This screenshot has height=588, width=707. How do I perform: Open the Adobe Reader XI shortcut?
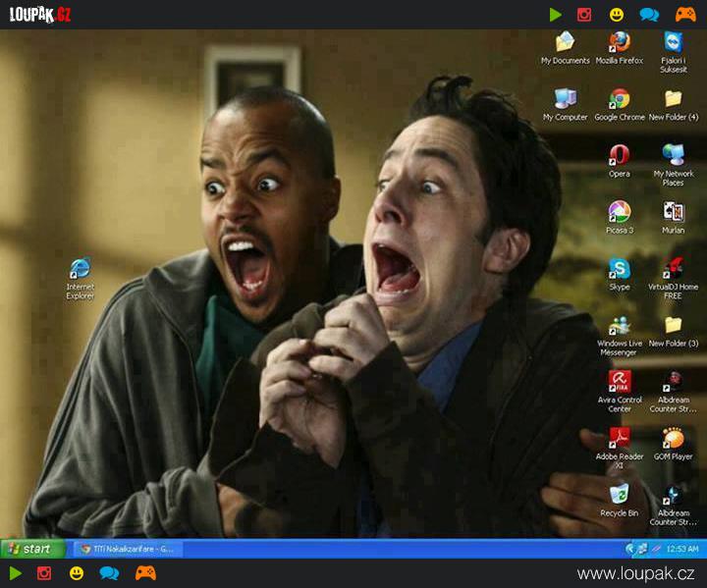pyautogui.click(x=619, y=449)
